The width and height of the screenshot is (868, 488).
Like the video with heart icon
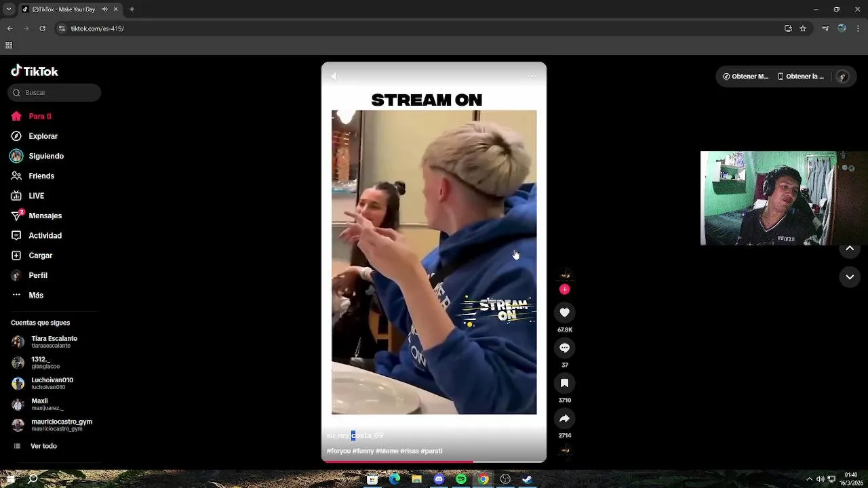[x=564, y=312]
